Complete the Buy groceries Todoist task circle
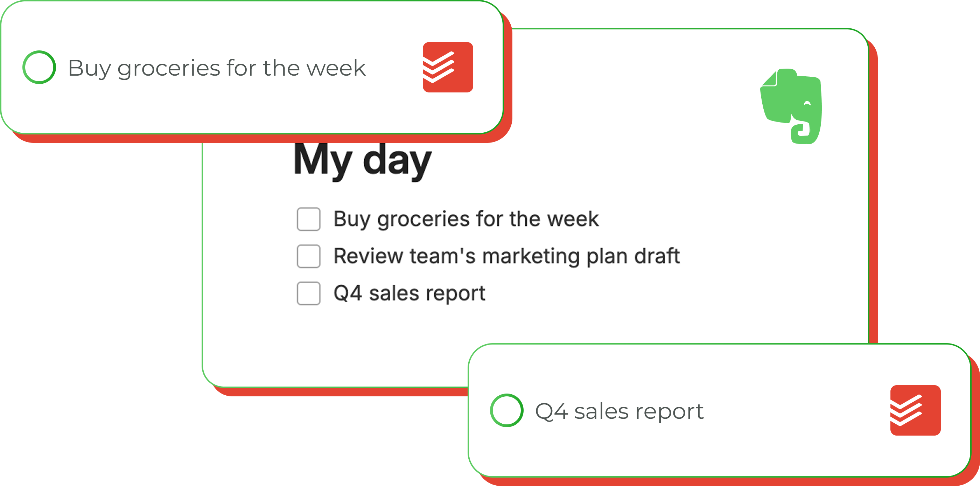 [39, 67]
